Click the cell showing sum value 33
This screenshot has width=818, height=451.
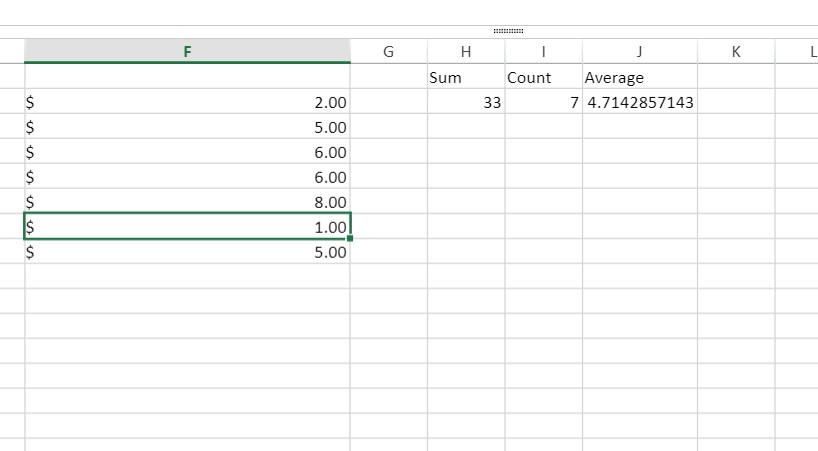pyautogui.click(x=465, y=102)
